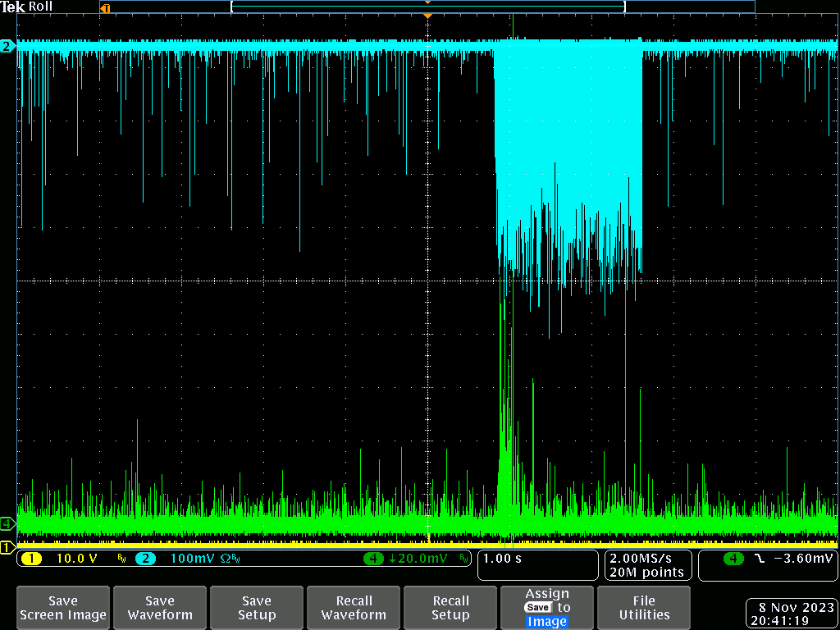Open the Save Setup menu

(x=257, y=608)
